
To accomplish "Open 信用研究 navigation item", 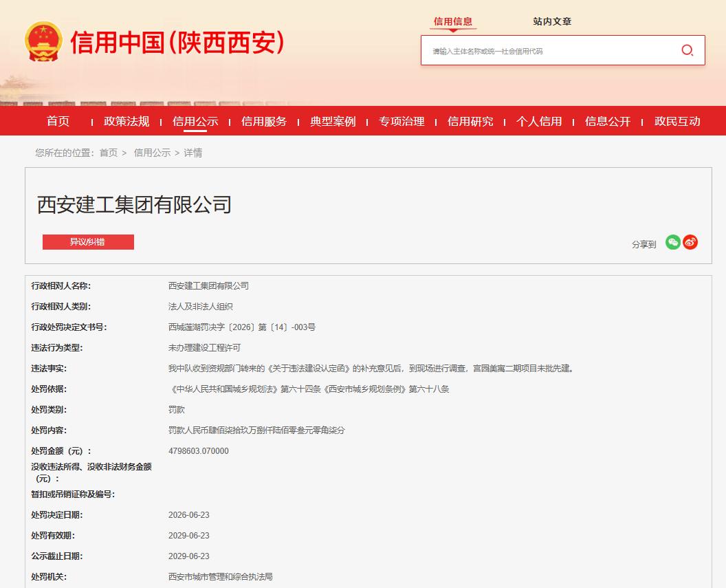I will click(x=470, y=121).
